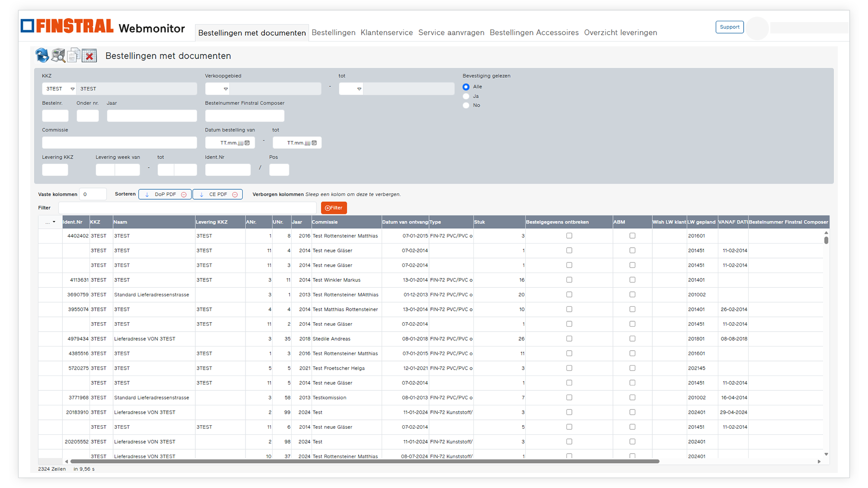Select the Alle radio option

(x=466, y=87)
